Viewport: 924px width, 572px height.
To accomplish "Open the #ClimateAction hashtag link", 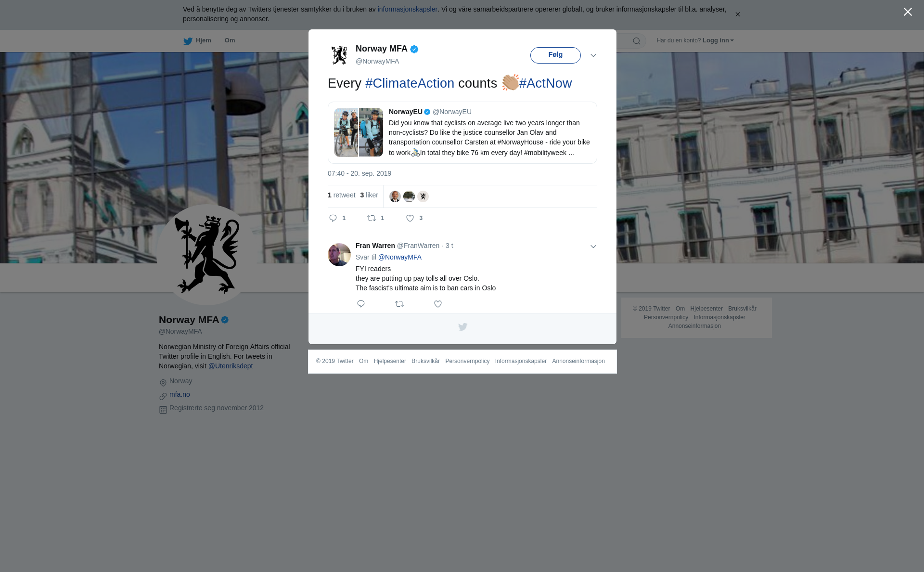I will (x=410, y=83).
